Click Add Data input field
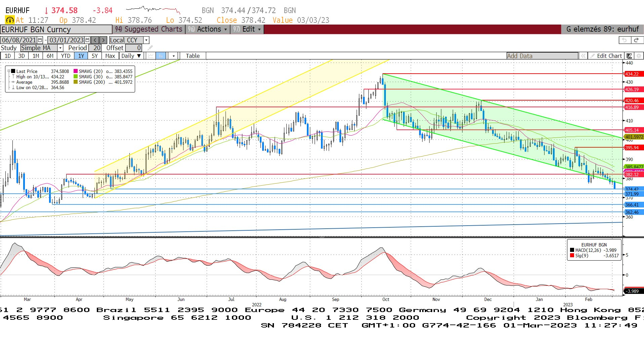644x344 pixels. (x=542, y=56)
